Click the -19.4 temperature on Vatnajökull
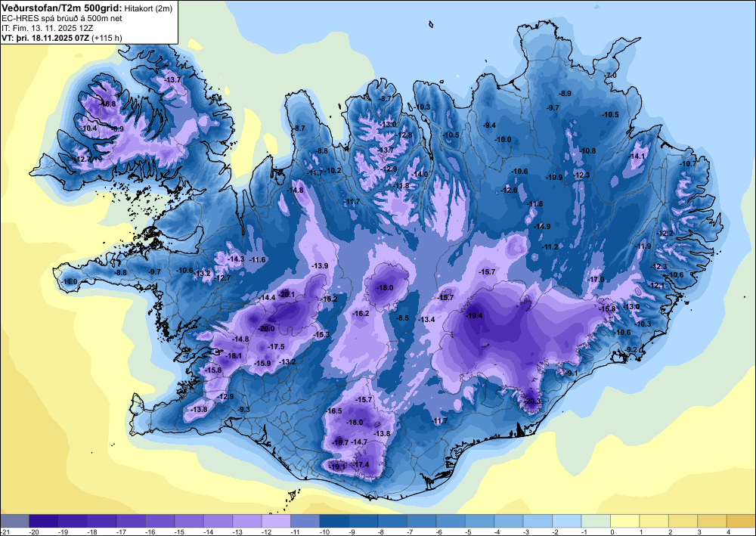Screen dimensions: 756x536 click(x=475, y=316)
